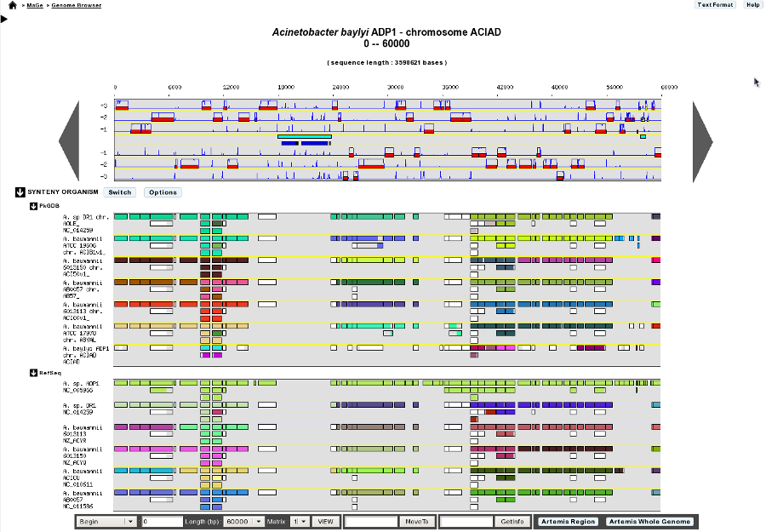
Task: Go to the home page icon
Action: point(13,5)
